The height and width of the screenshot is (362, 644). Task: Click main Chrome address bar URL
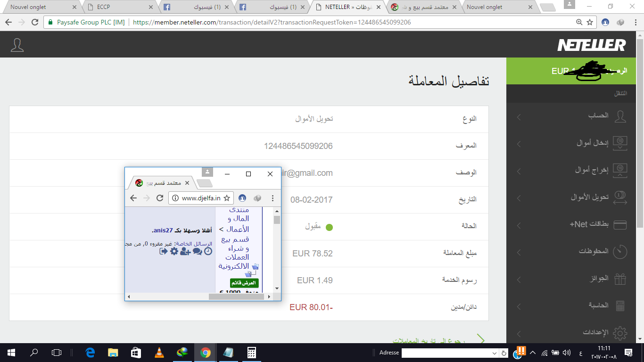(x=272, y=22)
